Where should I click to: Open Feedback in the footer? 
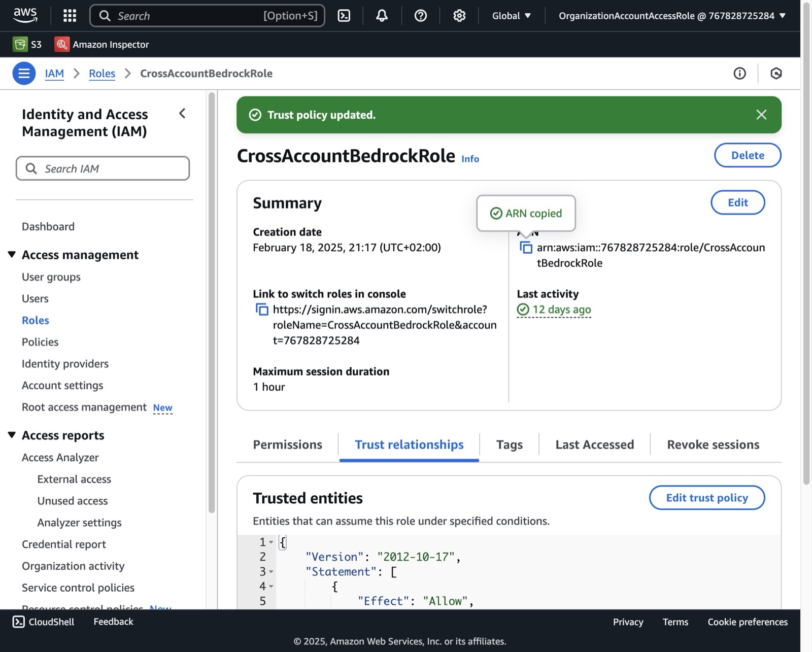click(113, 622)
